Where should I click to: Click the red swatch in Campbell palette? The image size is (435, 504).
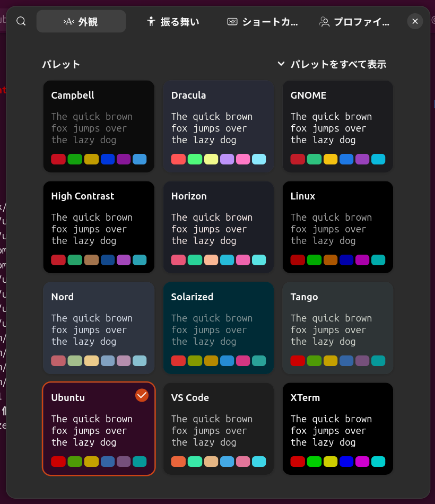[58, 159]
